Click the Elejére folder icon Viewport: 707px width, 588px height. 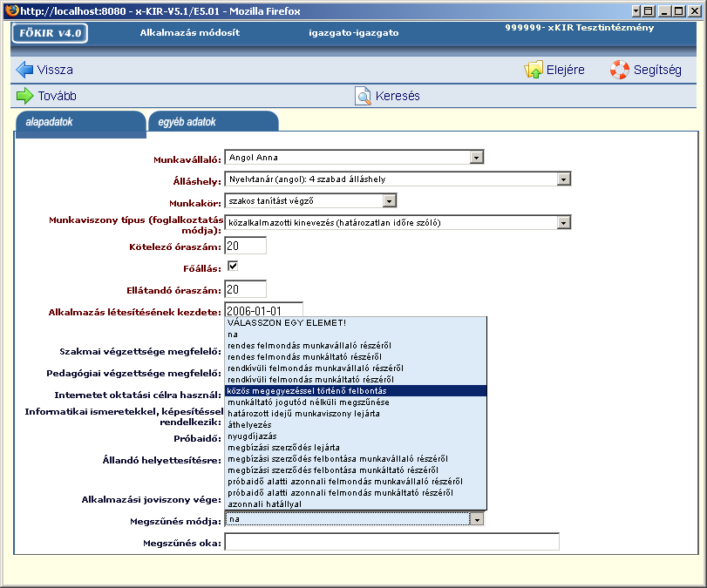534,70
